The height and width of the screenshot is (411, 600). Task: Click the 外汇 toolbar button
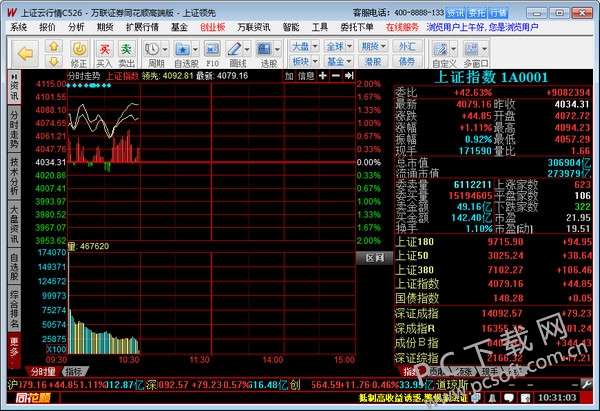click(407, 47)
